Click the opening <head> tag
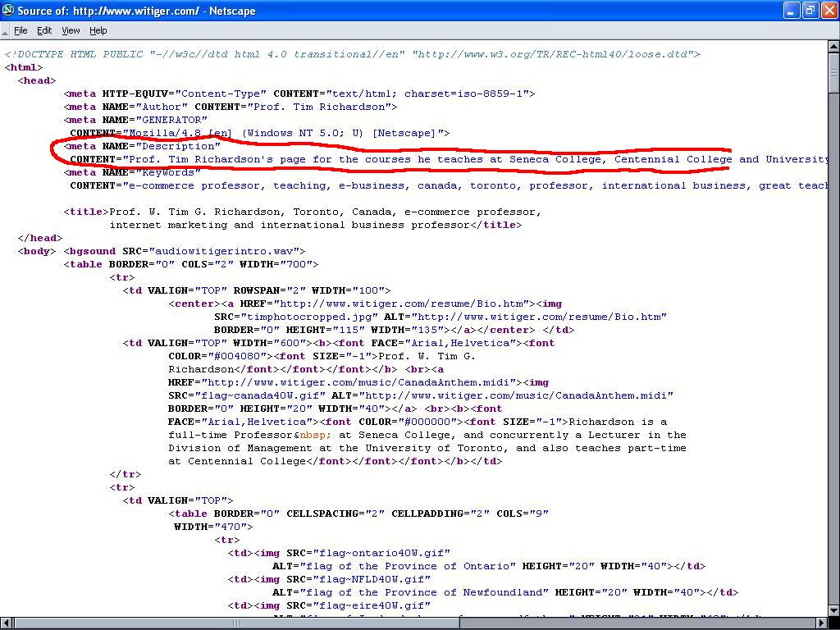The width and height of the screenshot is (840, 630). 37,80
